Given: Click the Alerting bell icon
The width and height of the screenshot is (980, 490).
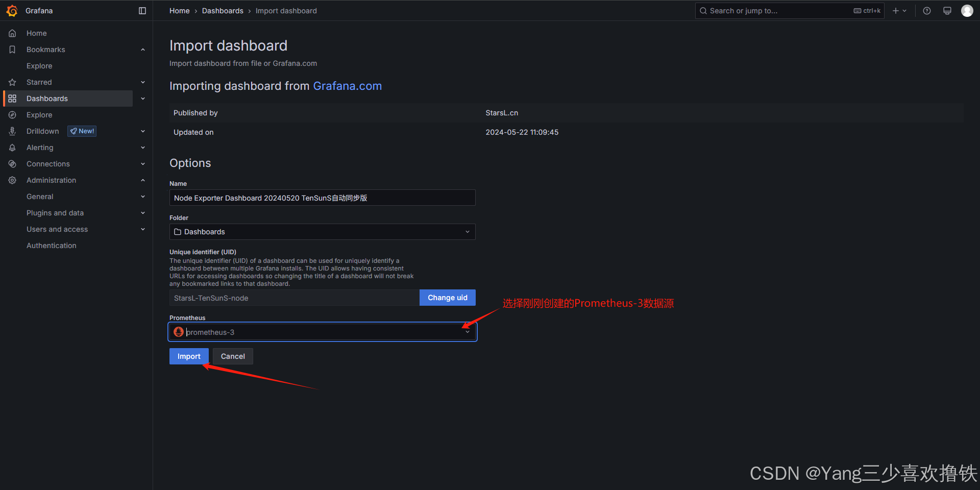Looking at the screenshot, I should (12, 148).
